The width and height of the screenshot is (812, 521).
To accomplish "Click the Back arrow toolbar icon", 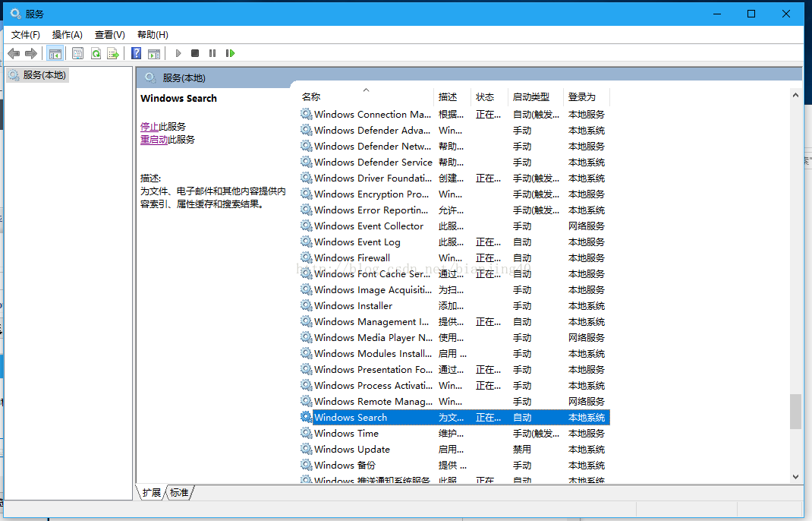I will [14, 53].
